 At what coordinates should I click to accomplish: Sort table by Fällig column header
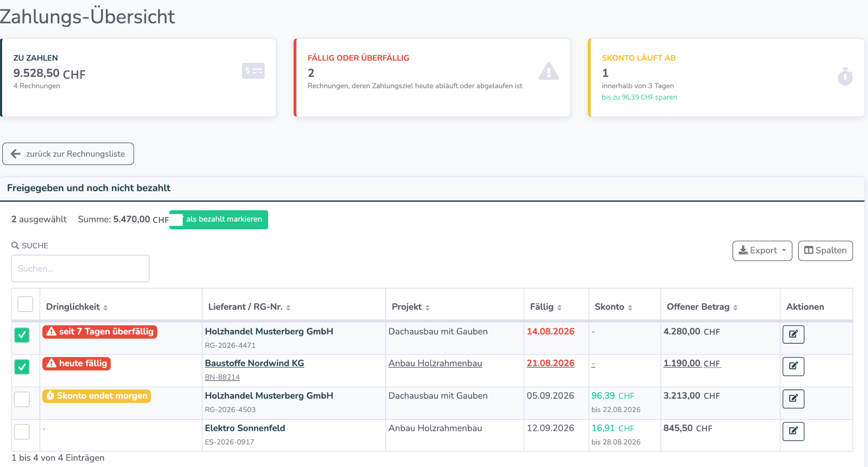(546, 307)
